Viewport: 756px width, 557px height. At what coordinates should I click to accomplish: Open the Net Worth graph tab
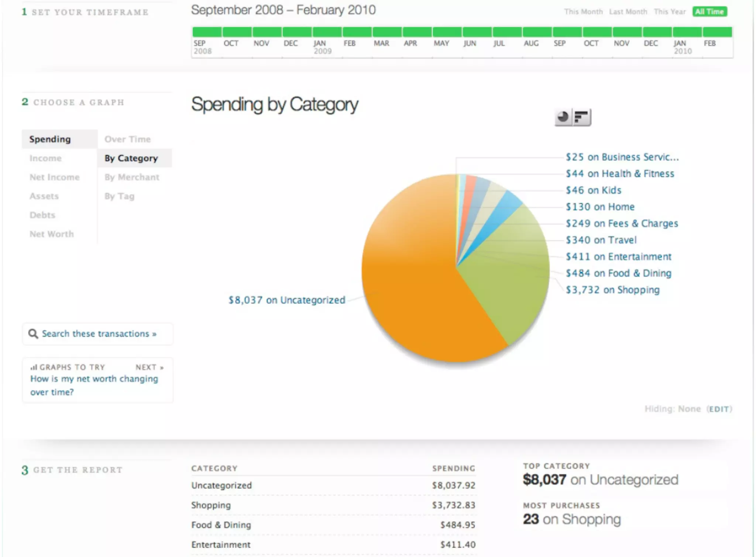tap(52, 234)
